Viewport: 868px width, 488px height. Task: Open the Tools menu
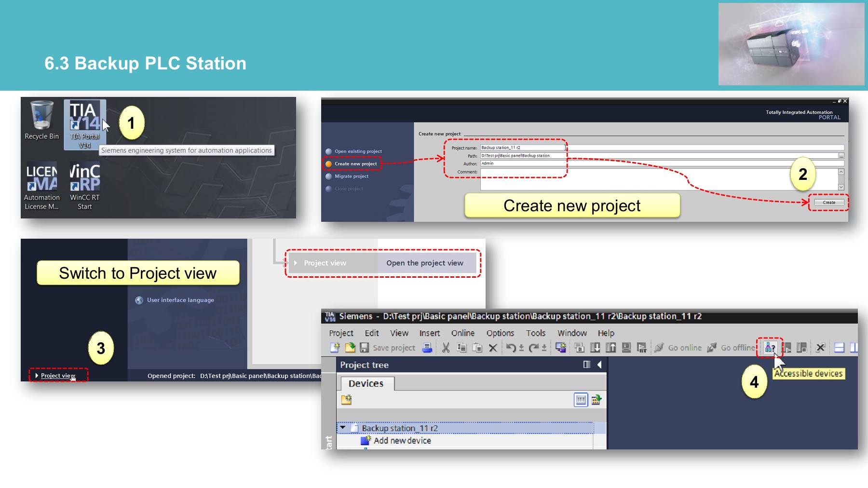click(x=536, y=333)
